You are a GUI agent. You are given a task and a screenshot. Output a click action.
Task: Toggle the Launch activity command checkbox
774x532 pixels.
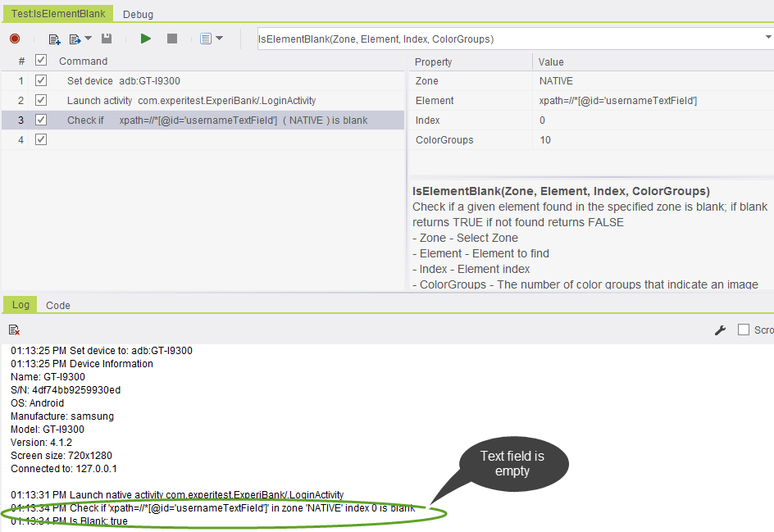point(41,100)
